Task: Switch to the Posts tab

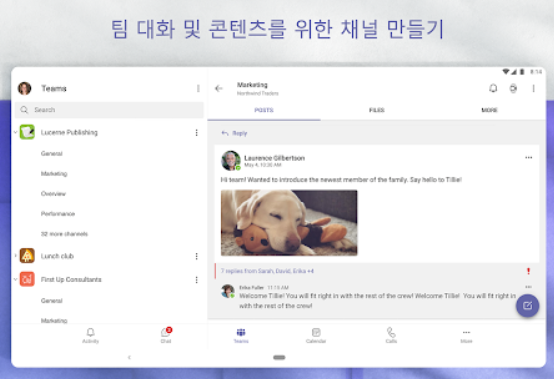Action: 264,111
